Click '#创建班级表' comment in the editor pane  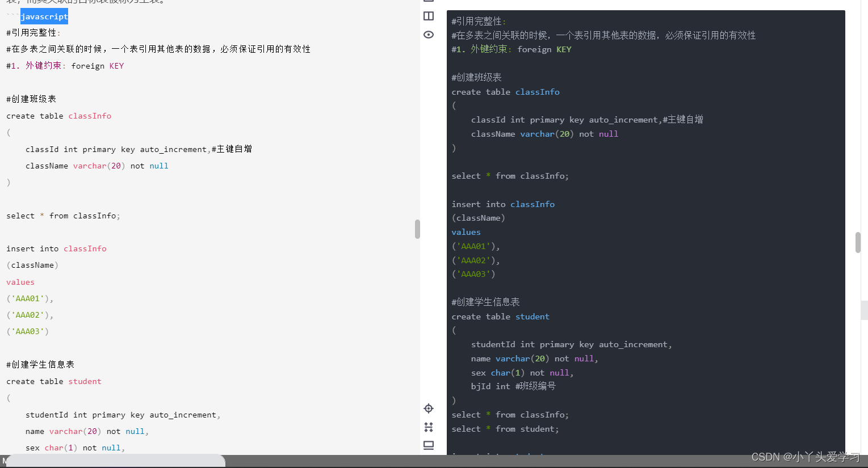[31, 99]
